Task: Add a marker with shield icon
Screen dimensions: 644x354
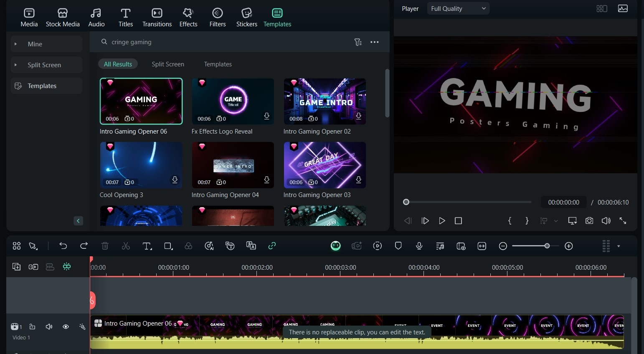Action: [x=398, y=246]
